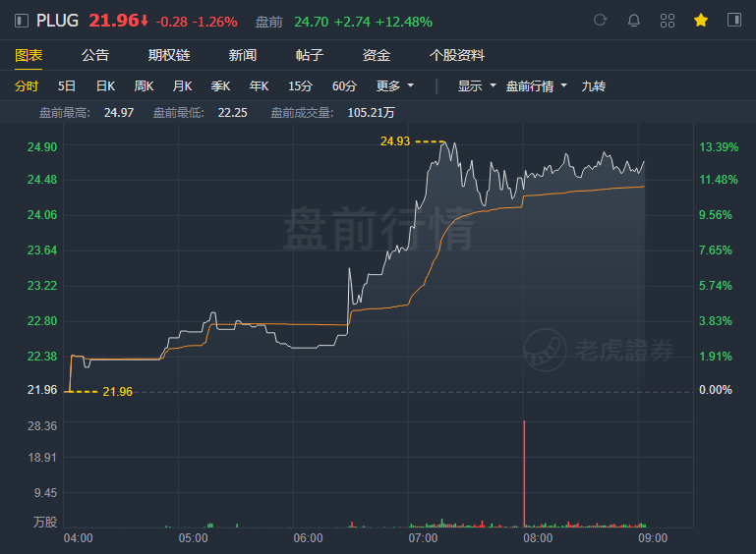Select the 年K chart period
756x554 pixels.
[259, 86]
